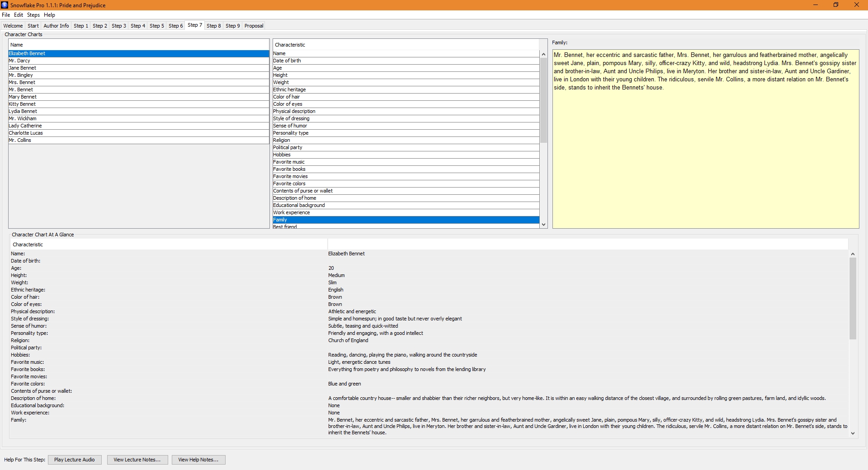Select the Favorite books characteristic
Viewport: 868px width, 470px height.
tap(406, 169)
